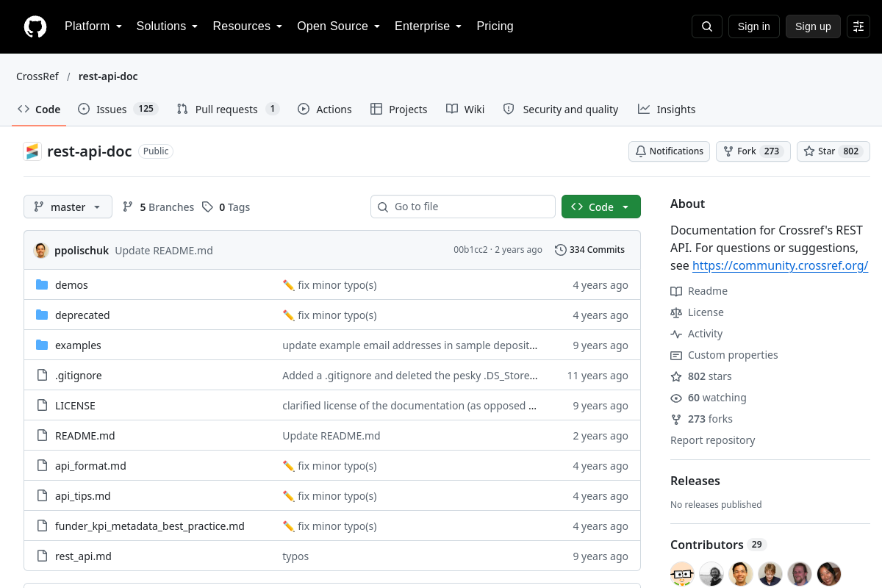This screenshot has width=882, height=588.
Task: Open the second contributor avatar
Action: [711, 574]
